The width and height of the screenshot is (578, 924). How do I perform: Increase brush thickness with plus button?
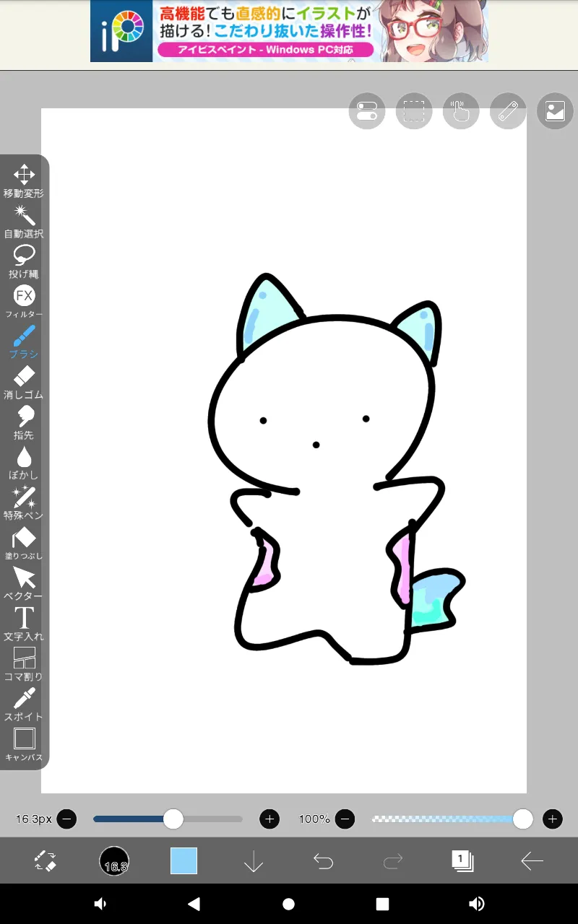point(269,819)
